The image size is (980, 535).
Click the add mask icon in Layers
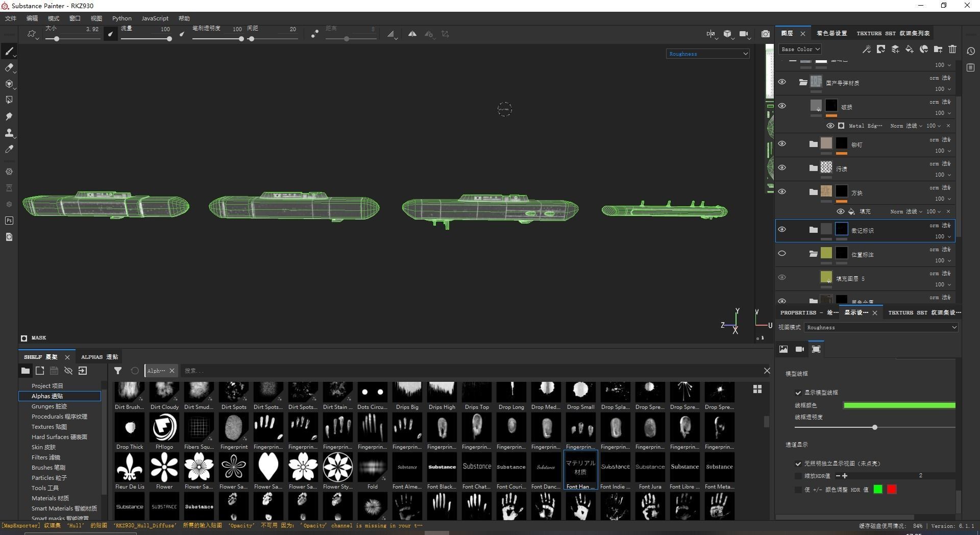click(x=880, y=50)
